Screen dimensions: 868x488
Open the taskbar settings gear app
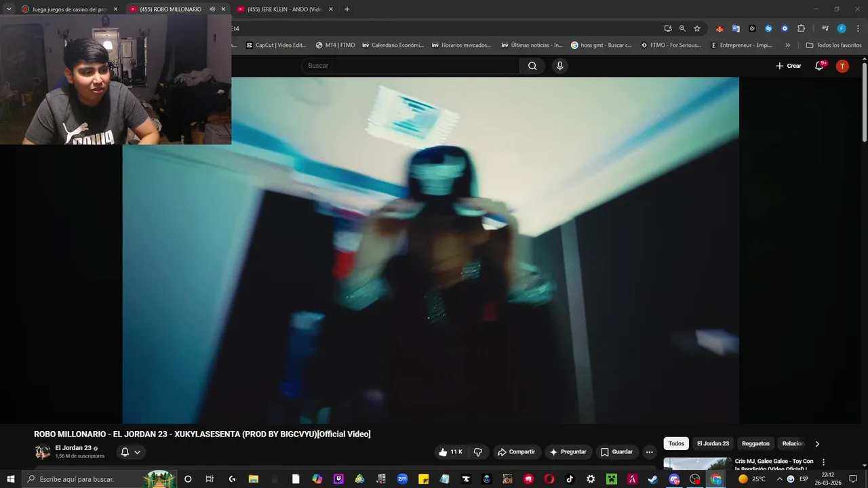(591, 479)
